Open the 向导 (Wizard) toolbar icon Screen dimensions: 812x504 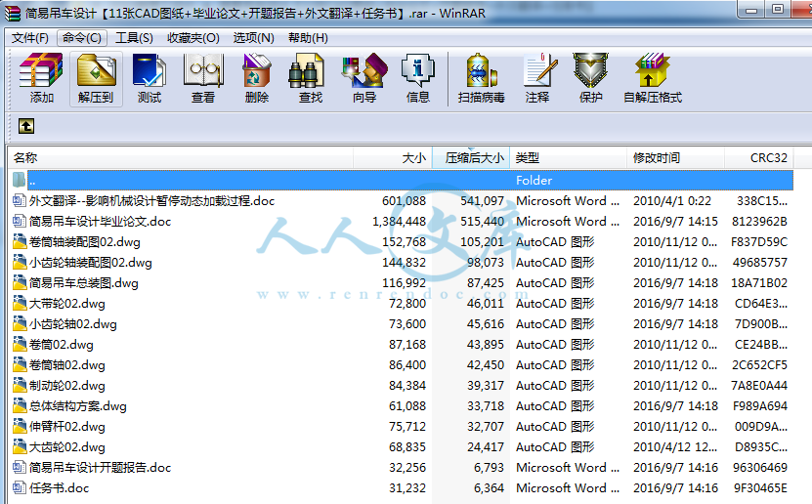pyautogui.click(x=364, y=79)
